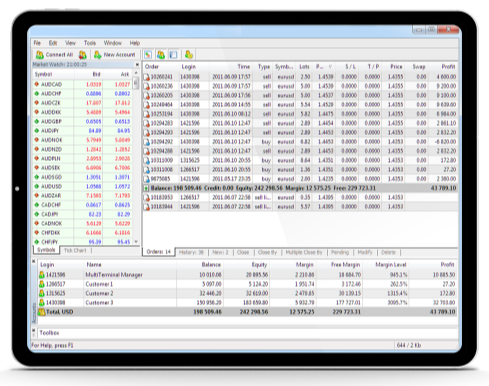The height and width of the screenshot is (386, 489).
Task: Open the New: 2 tab
Action: coord(220,252)
